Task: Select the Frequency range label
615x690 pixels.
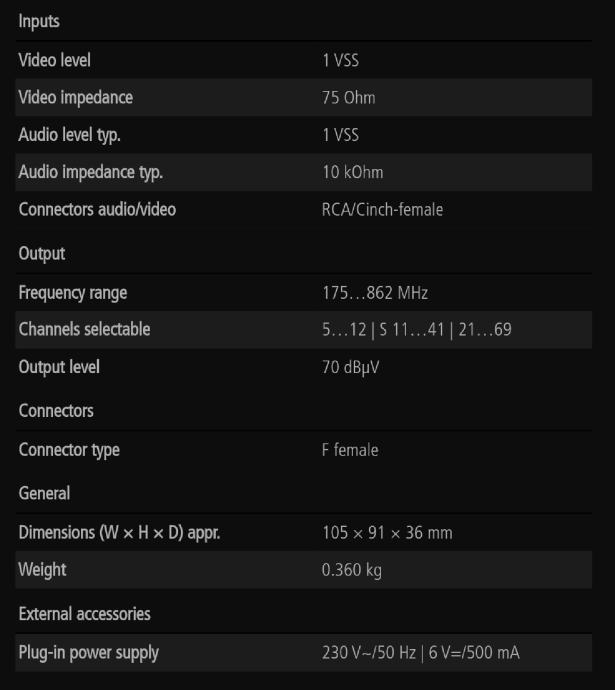Action: [73, 293]
